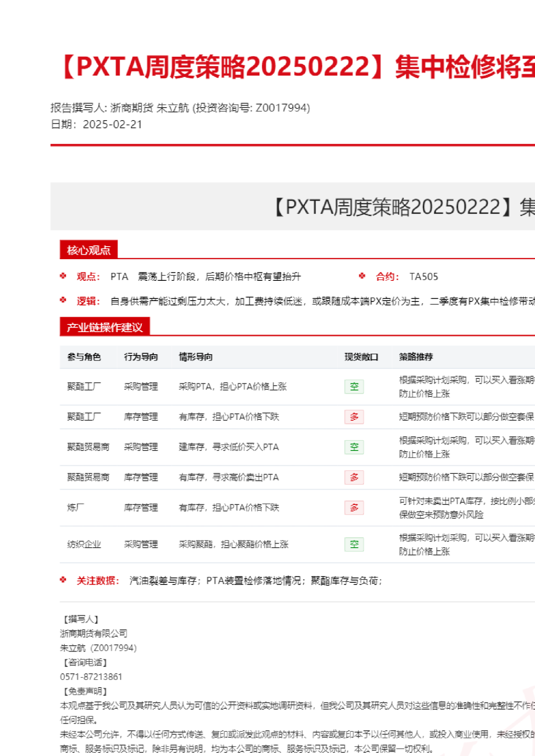535x756 pixels.
Task: Select the 核心观点 section tab
Action: pos(89,250)
